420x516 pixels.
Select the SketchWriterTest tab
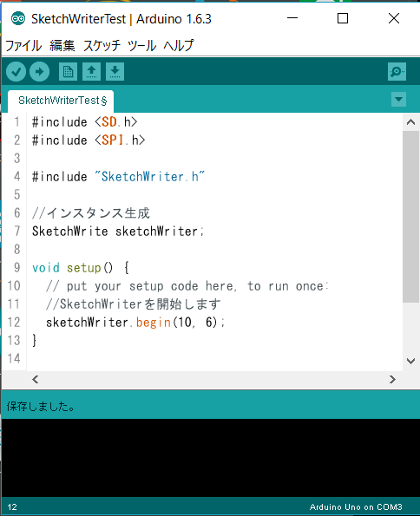61,101
